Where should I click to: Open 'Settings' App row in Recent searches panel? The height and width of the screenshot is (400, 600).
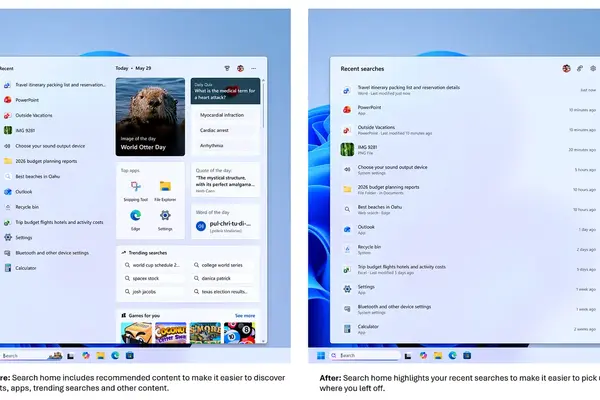[x=468, y=289]
